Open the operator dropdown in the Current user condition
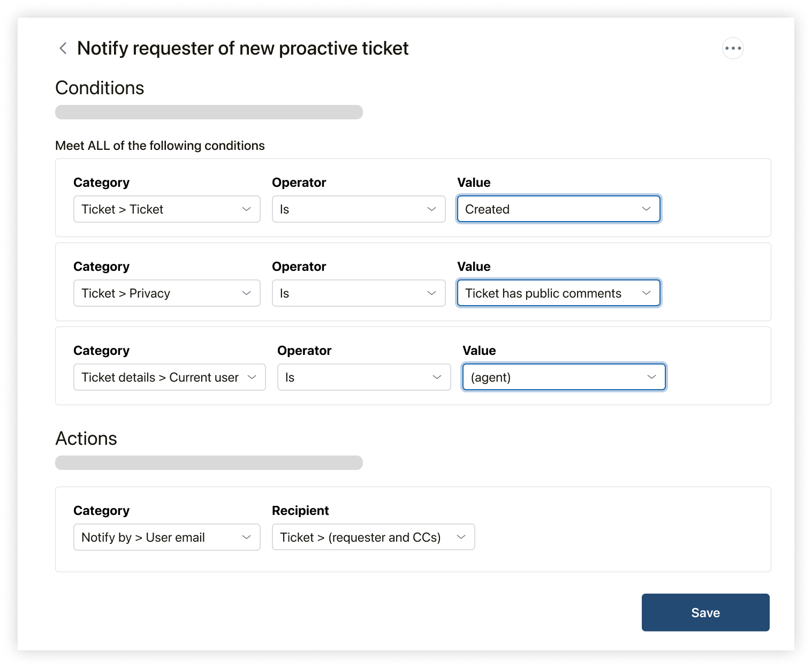The image size is (812, 668). pyautogui.click(x=363, y=377)
